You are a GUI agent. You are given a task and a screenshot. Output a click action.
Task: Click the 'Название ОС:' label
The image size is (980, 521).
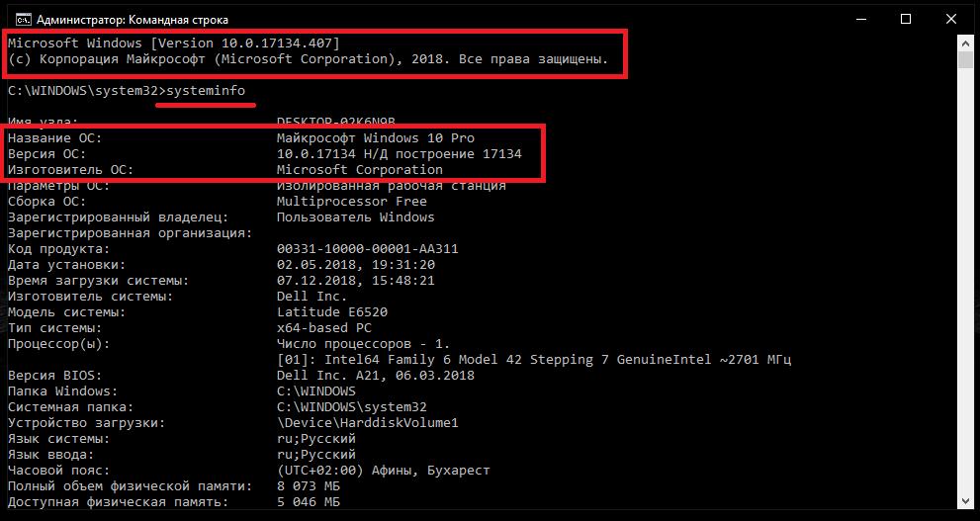tap(54, 138)
